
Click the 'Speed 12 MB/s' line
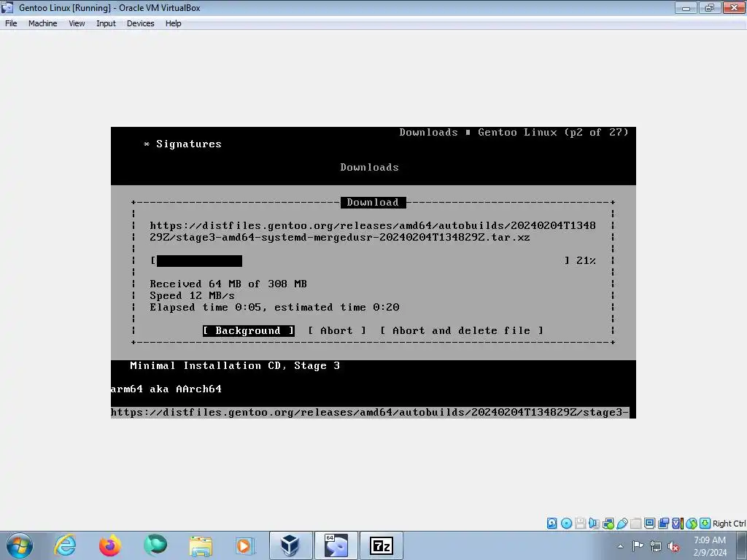pyautogui.click(x=192, y=296)
